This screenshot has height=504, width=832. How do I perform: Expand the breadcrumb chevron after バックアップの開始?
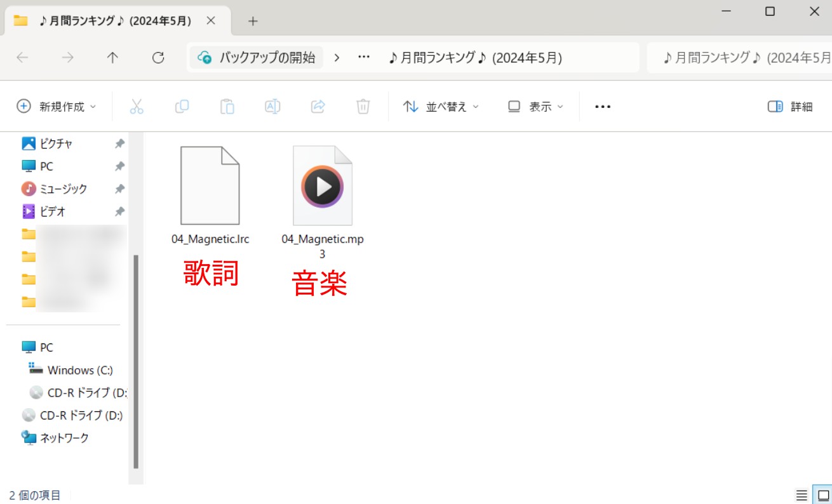click(337, 58)
